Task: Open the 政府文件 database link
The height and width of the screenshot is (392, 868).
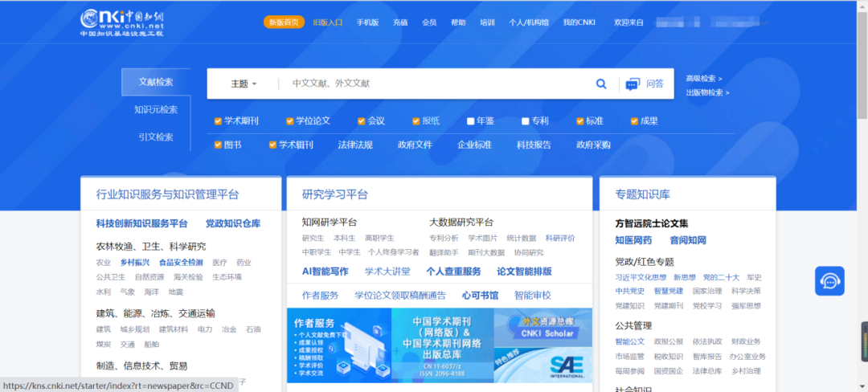Action: tap(415, 145)
